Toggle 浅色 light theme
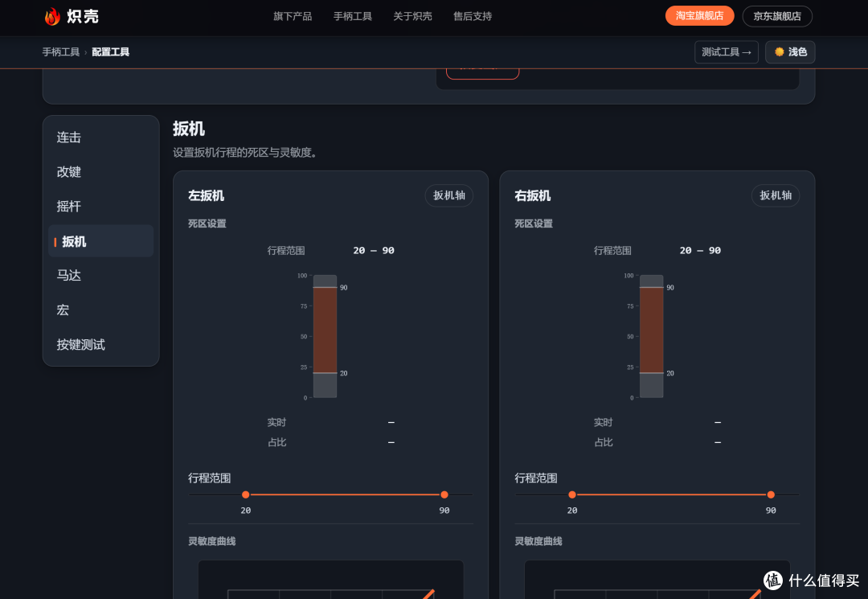 click(x=790, y=52)
